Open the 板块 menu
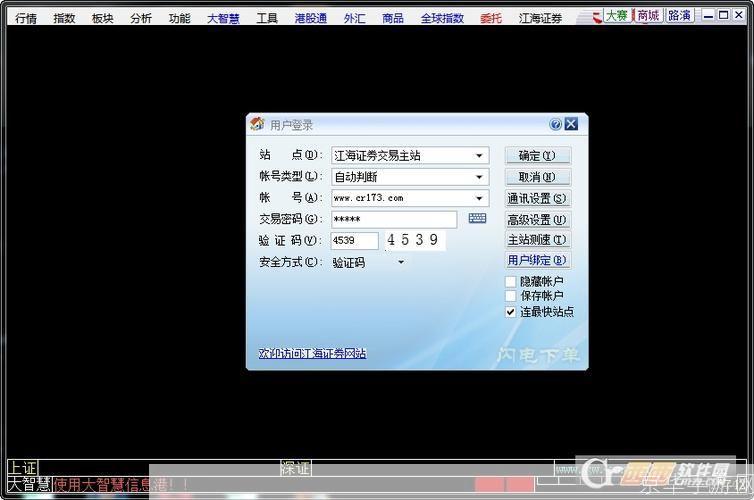 [103, 18]
